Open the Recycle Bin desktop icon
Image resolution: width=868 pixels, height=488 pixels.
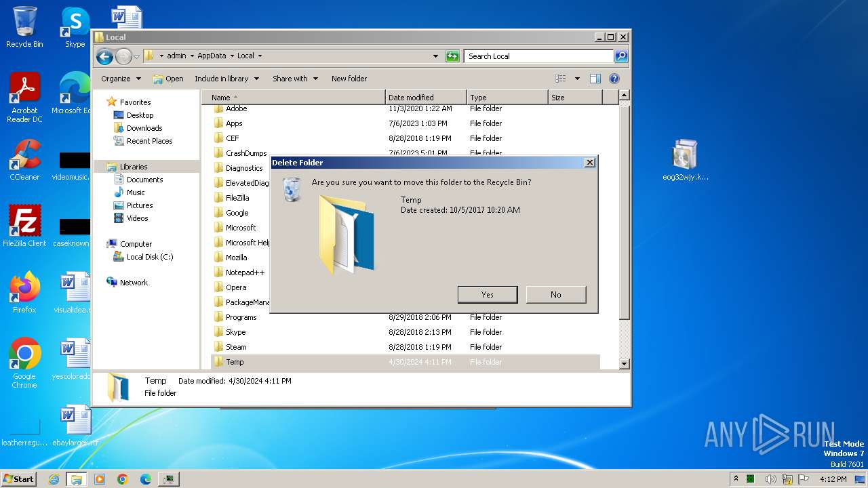tap(24, 27)
